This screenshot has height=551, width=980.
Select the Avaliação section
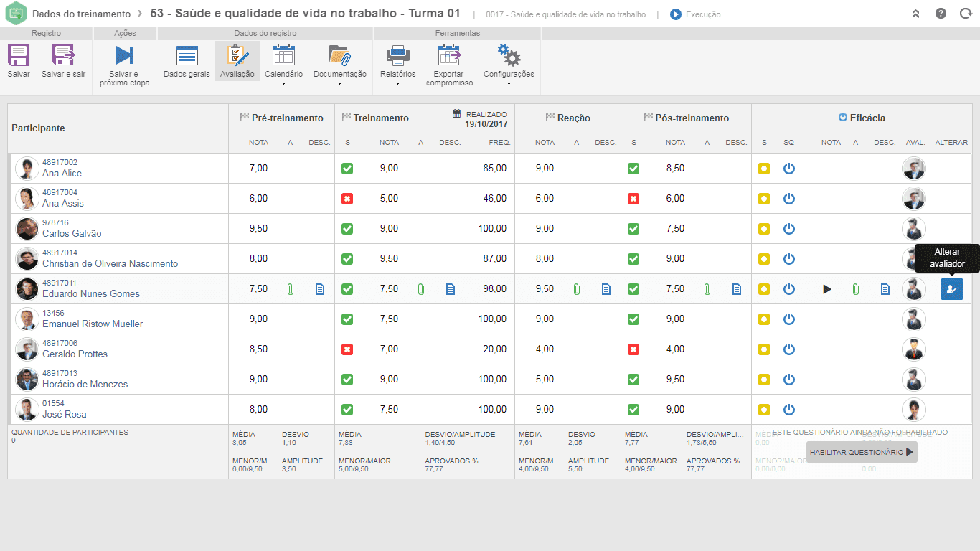(x=237, y=62)
